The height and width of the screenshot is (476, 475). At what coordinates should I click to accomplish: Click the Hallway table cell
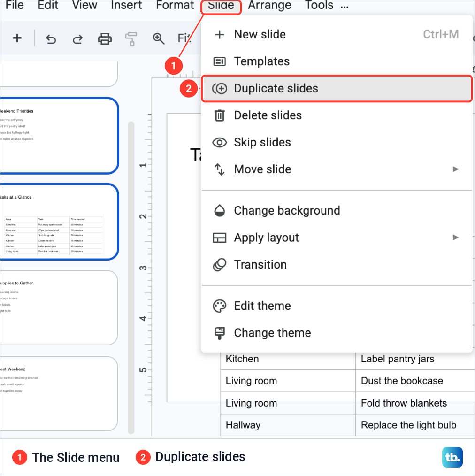click(288, 425)
